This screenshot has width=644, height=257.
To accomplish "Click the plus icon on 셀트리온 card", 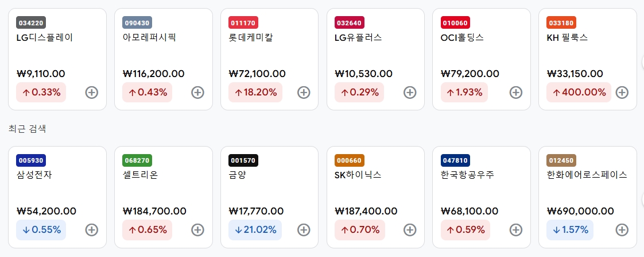I will coord(197,230).
